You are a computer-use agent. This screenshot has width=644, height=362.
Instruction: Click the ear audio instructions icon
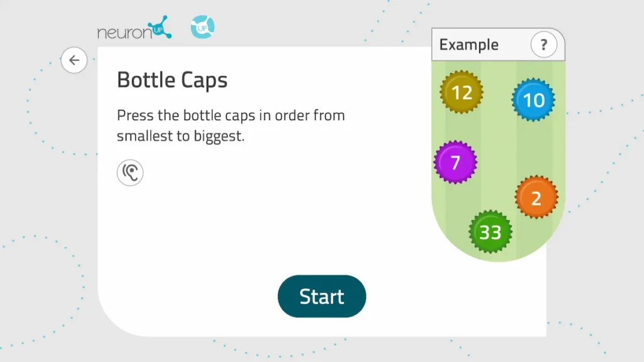click(130, 172)
